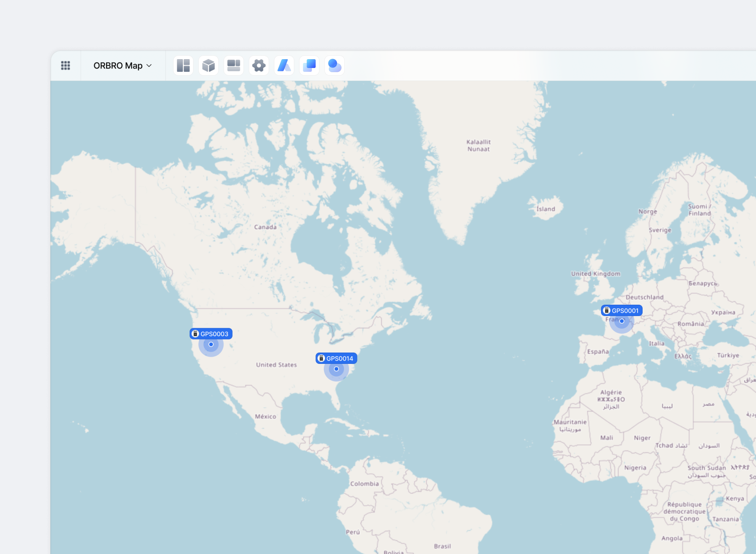
Task: Click the blue slanted A-shaped icon
Action: coord(284,65)
